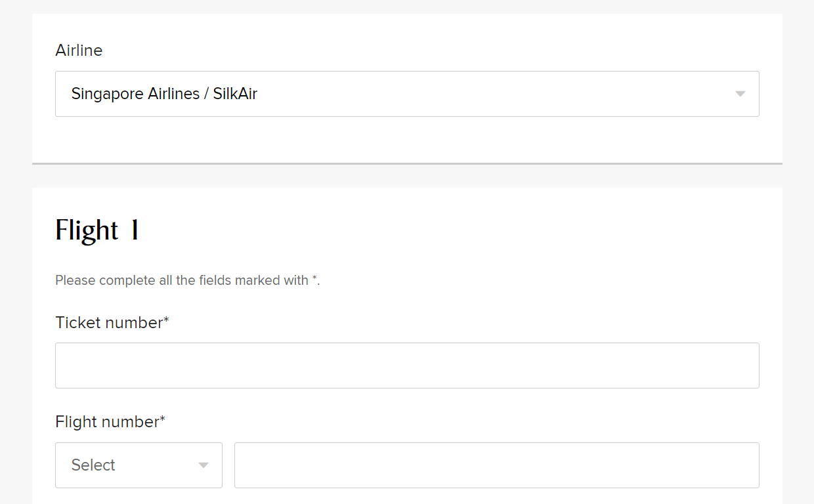The height and width of the screenshot is (504, 814).
Task: Click the Select placeholder text in the dropdown
Action: coord(93,465)
